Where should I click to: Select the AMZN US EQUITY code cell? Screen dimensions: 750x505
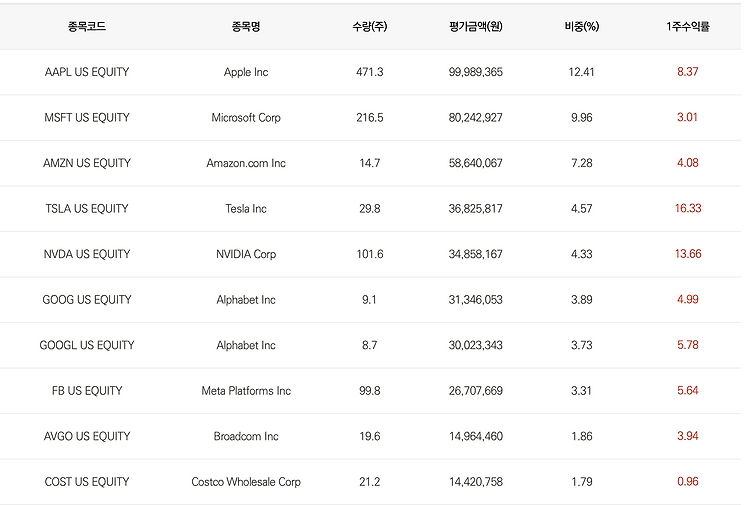click(x=87, y=163)
